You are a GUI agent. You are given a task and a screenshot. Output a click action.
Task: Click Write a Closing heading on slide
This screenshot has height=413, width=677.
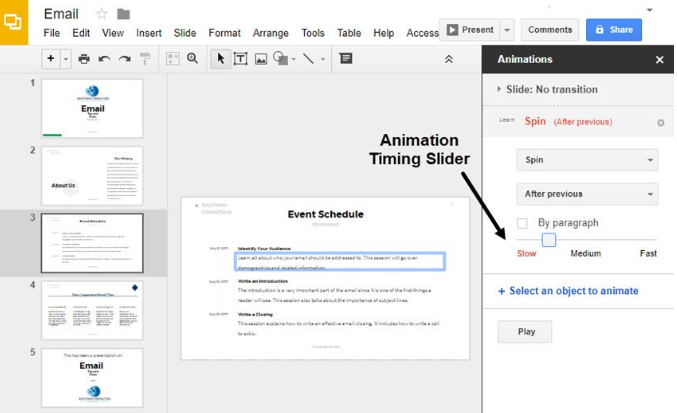click(x=255, y=315)
